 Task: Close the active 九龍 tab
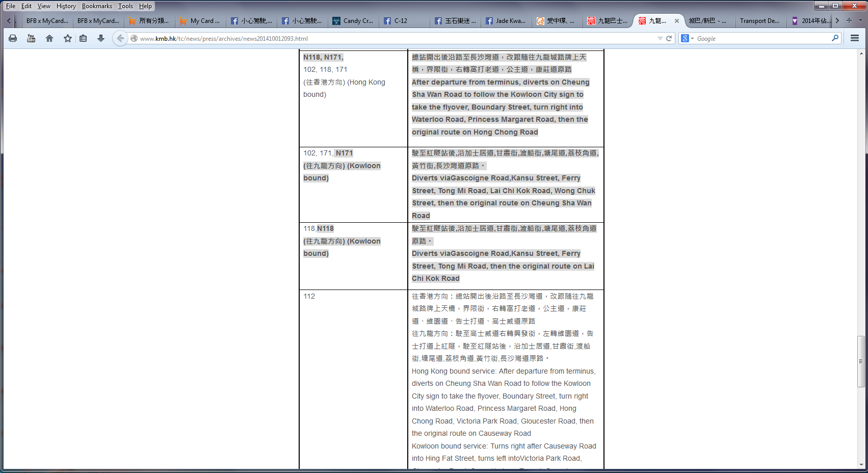tap(677, 21)
